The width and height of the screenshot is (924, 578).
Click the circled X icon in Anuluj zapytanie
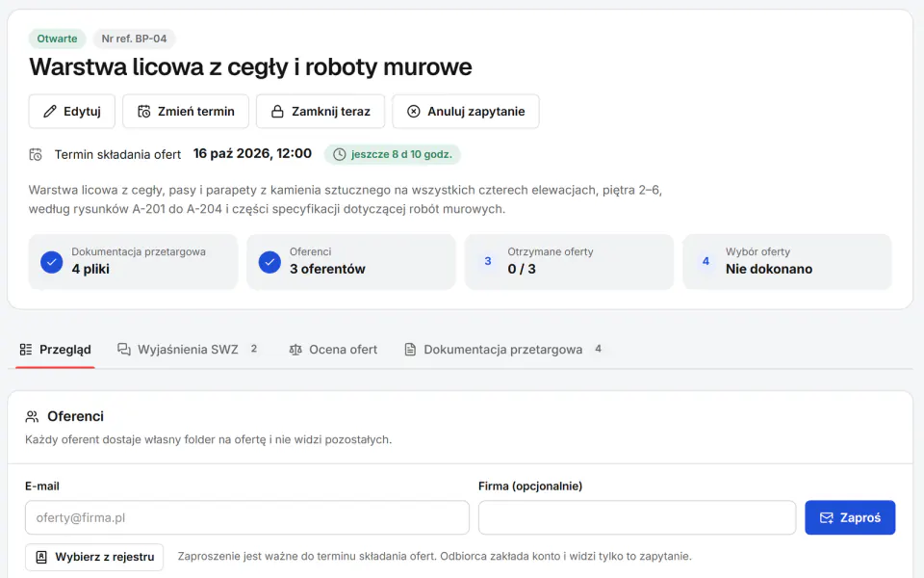coord(414,112)
